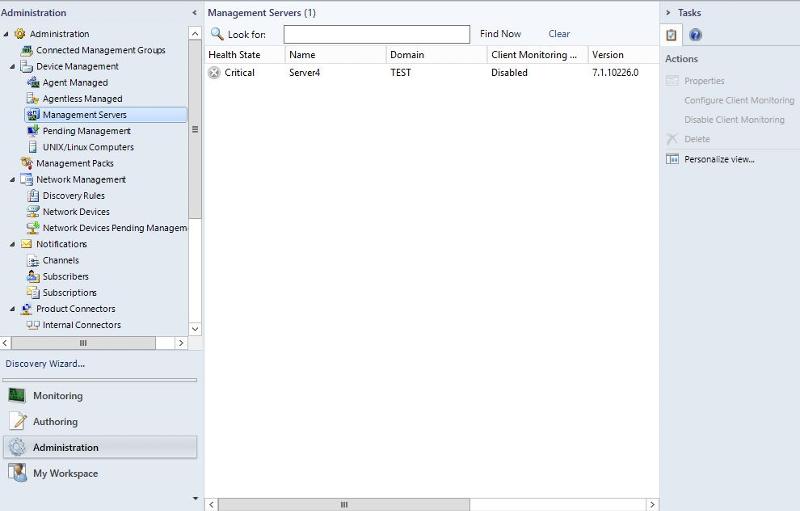Click the Look for magnifier icon
800x511 pixels.
[x=217, y=34]
